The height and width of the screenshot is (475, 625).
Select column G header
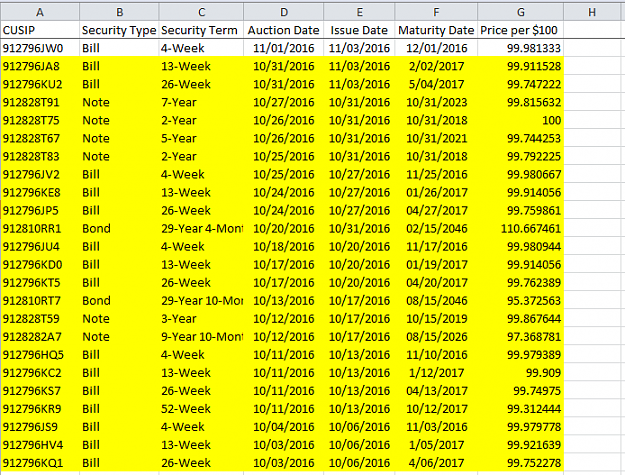click(x=521, y=12)
